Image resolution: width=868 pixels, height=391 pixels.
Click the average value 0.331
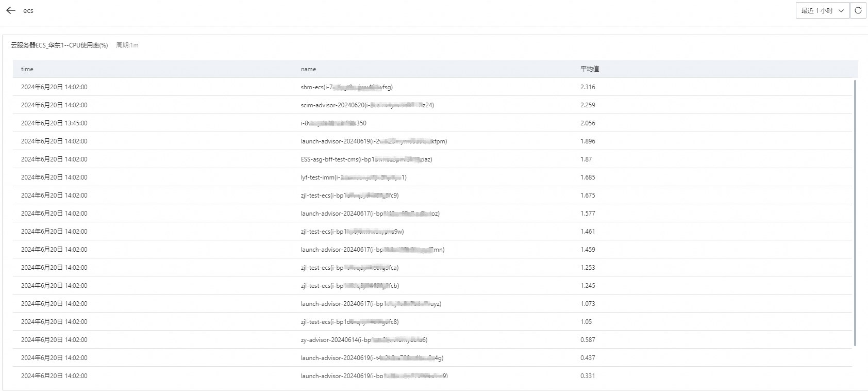(x=588, y=376)
